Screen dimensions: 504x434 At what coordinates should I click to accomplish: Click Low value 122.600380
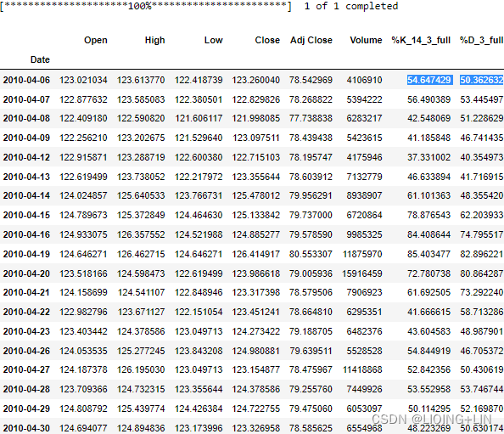pos(199,157)
